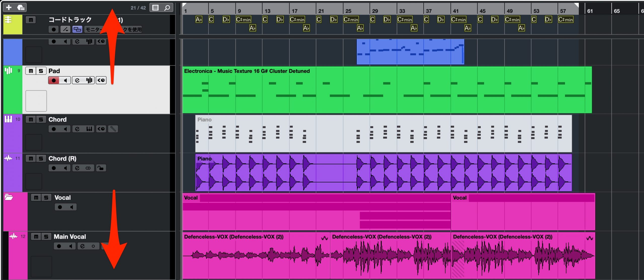
Task: Solo the Vocal folder track
Action: click(x=46, y=198)
